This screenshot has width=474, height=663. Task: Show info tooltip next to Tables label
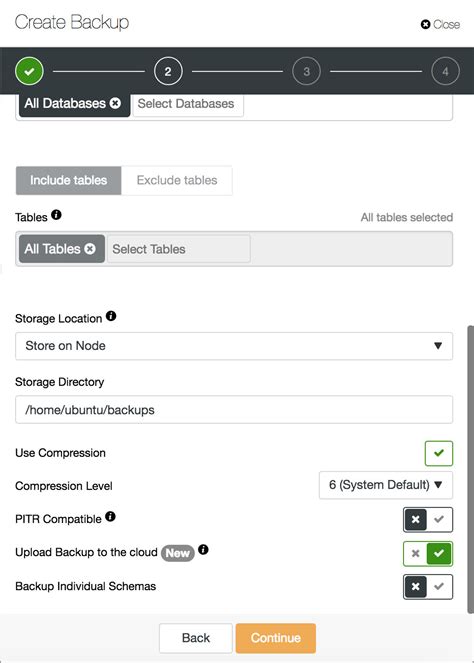(x=56, y=215)
